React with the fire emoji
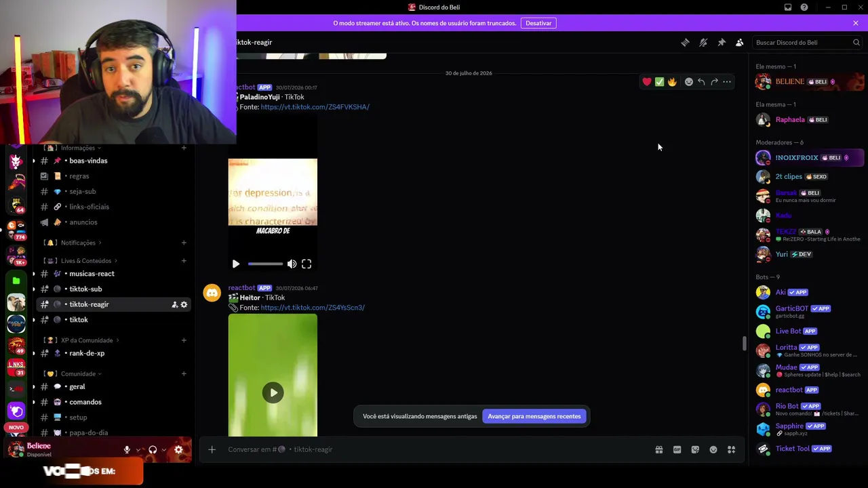This screenshot has width=868, height=488. pos(672,82)
